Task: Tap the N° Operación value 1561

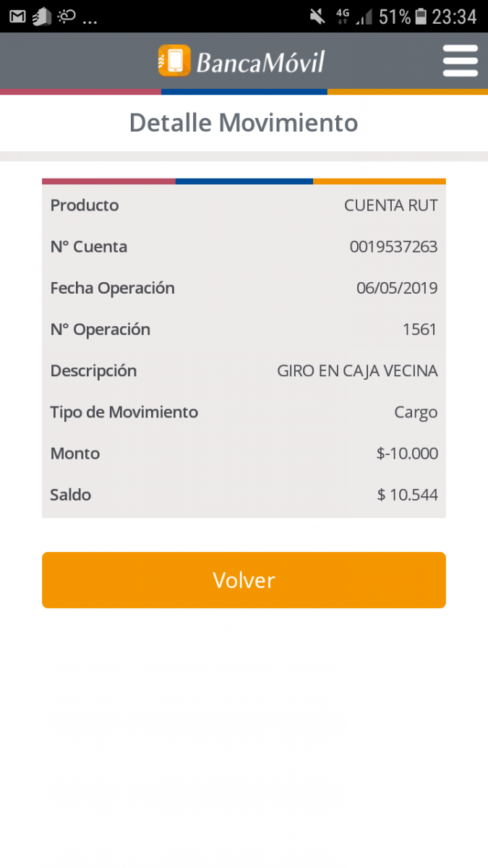Action: pyautogui.click(x=420, y=330)
